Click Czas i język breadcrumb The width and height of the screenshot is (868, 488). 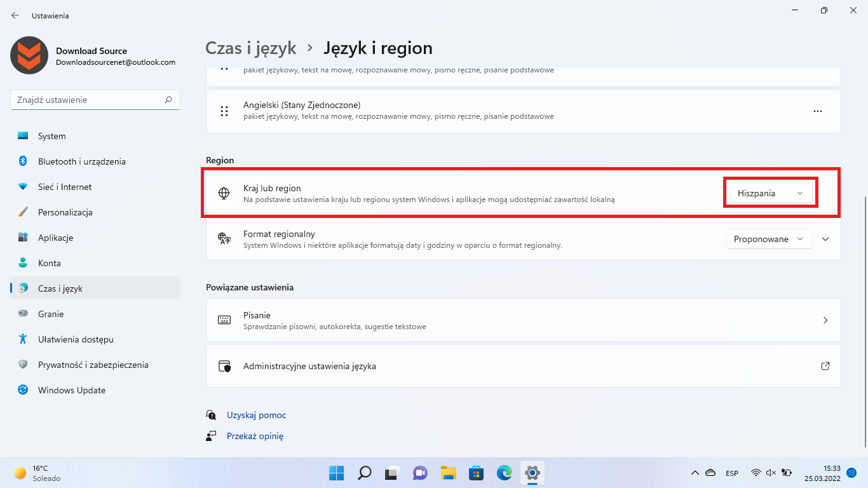click(251, 48)
